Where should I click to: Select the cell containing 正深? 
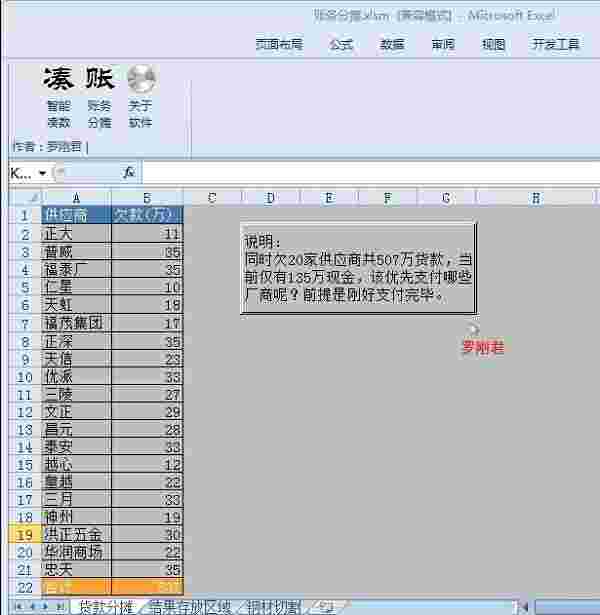click(76, 342)
